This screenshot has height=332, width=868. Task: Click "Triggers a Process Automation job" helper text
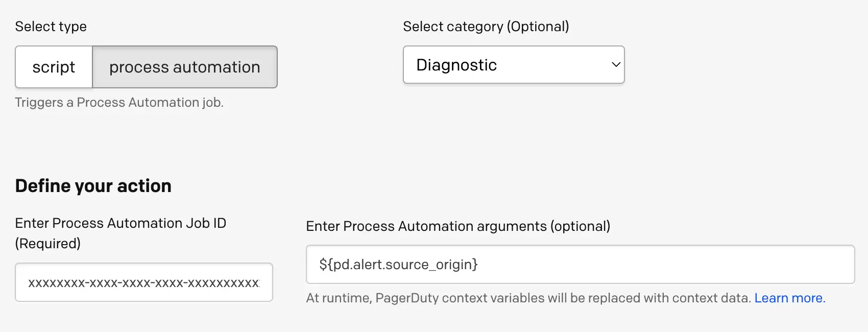pyautogui.click(x=119, y=103)
